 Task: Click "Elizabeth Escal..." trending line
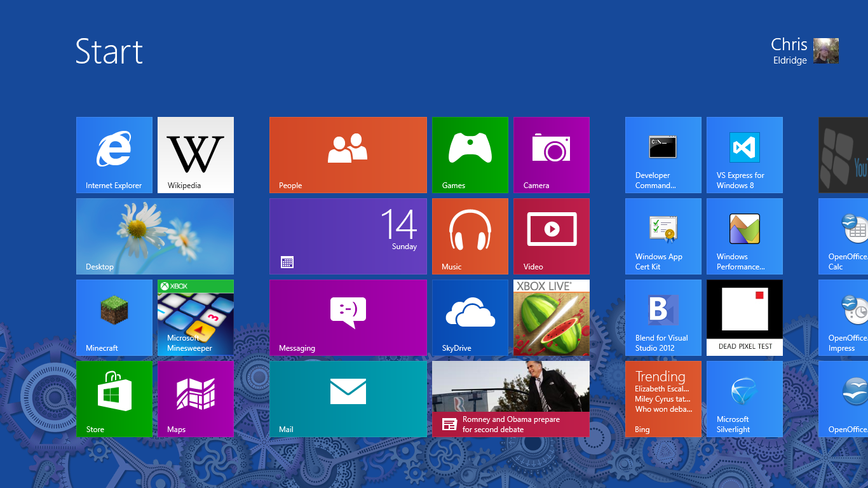point(662,389)
